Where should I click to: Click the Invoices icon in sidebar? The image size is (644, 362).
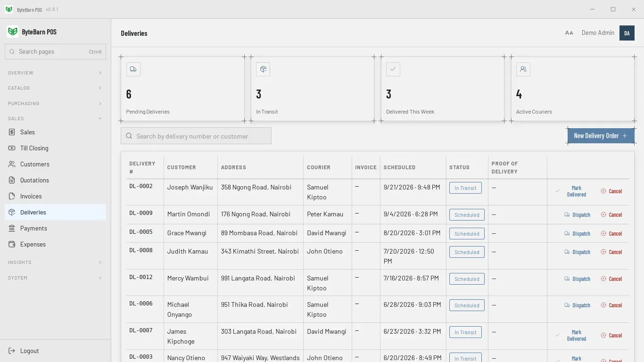(x=12, y=196)
